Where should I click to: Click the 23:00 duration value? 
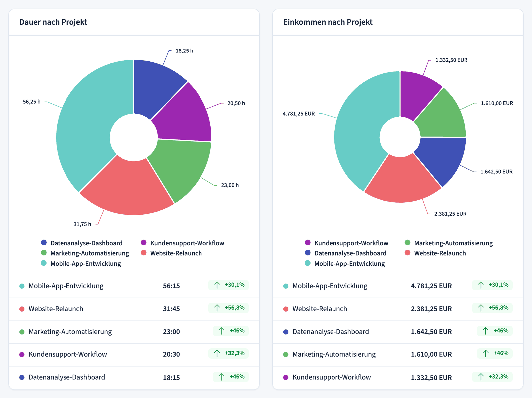tap(171, 332)
